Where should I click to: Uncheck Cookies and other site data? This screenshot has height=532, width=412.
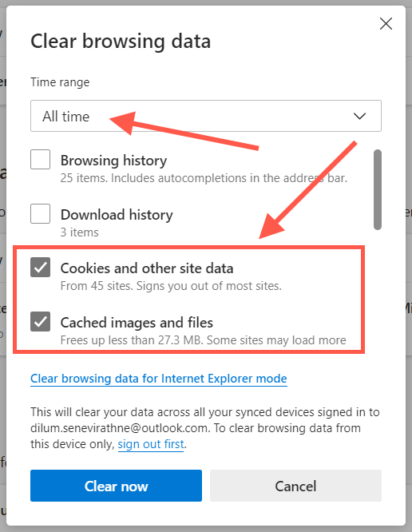41,268
